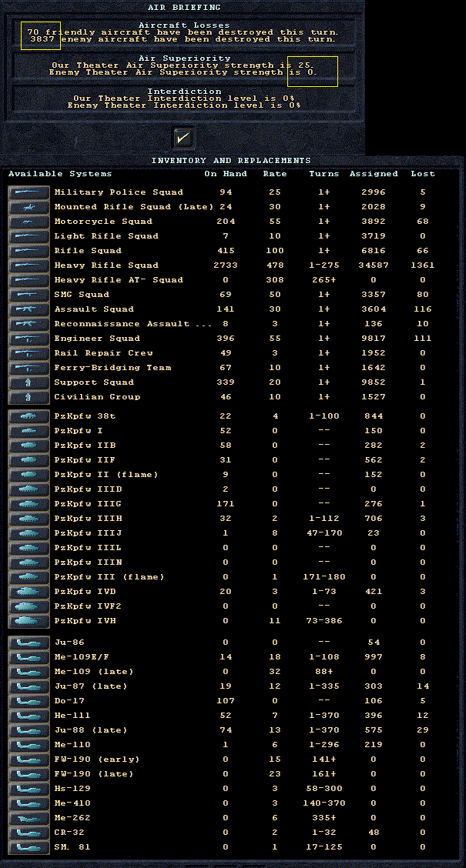466x868 pixels.
Task: Select the Engineer Squad icon
Action: [x=29, y=339]
